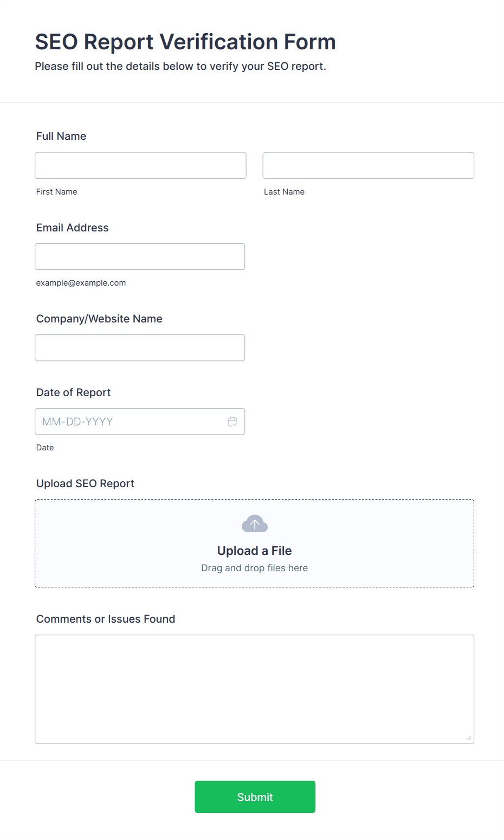The width and height of the screenshot is (504, 840).
Task: Open the calendar date picker icon
Action: [232, 422]
